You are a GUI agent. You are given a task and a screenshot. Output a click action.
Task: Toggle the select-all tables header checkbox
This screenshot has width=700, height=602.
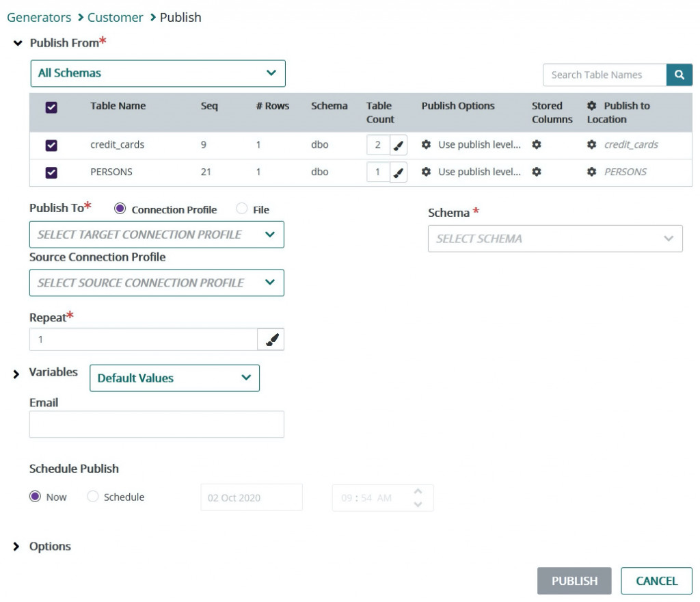pyautogui.click(x=51, y=107)
